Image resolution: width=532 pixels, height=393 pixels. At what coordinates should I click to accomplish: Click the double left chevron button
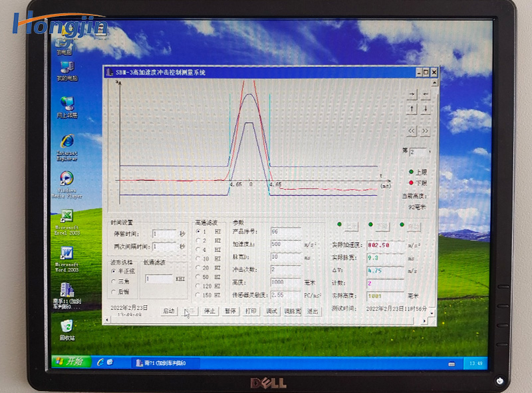(412, 131)
